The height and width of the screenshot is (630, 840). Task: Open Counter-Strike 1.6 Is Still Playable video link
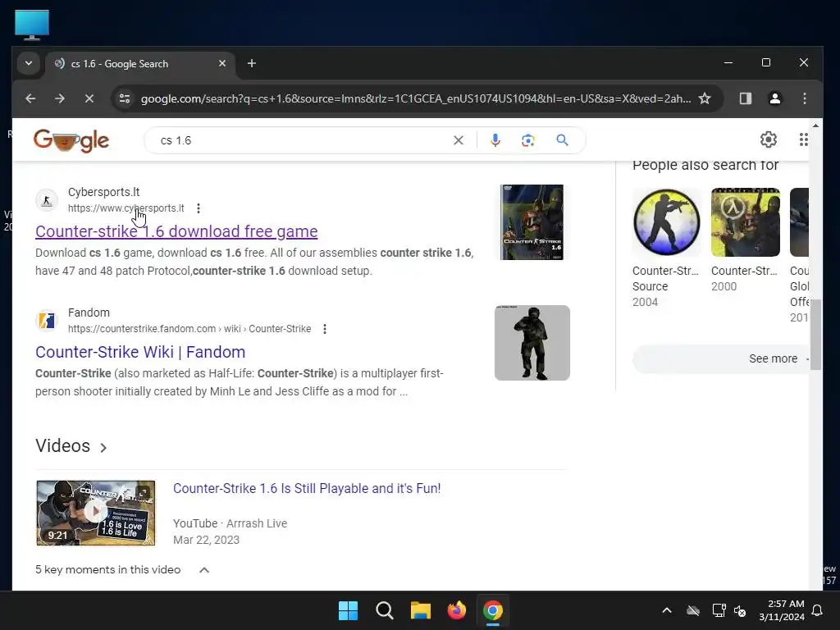307,489
